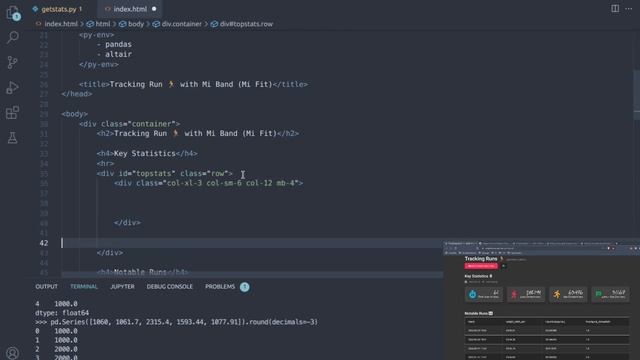Click the div id topstats line
Viewport: 640px width, 360px height.
coord(164,173)
